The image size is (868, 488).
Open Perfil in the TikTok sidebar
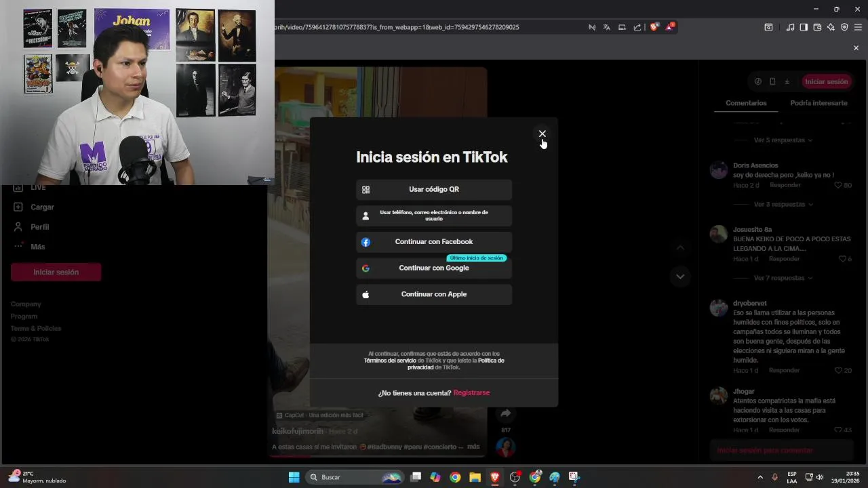click(x=31, y=227)
